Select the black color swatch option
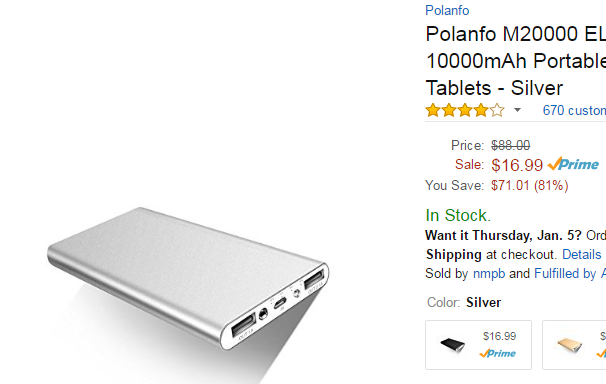 tap(478, 345)
